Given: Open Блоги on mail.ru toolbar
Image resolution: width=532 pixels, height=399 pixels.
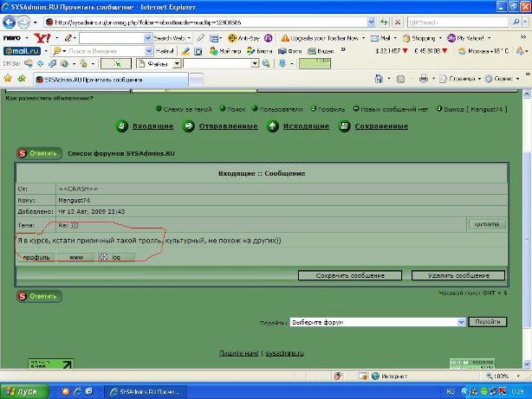Looking at the screenshot, I should pyautogui.click(x=260, y=51).
